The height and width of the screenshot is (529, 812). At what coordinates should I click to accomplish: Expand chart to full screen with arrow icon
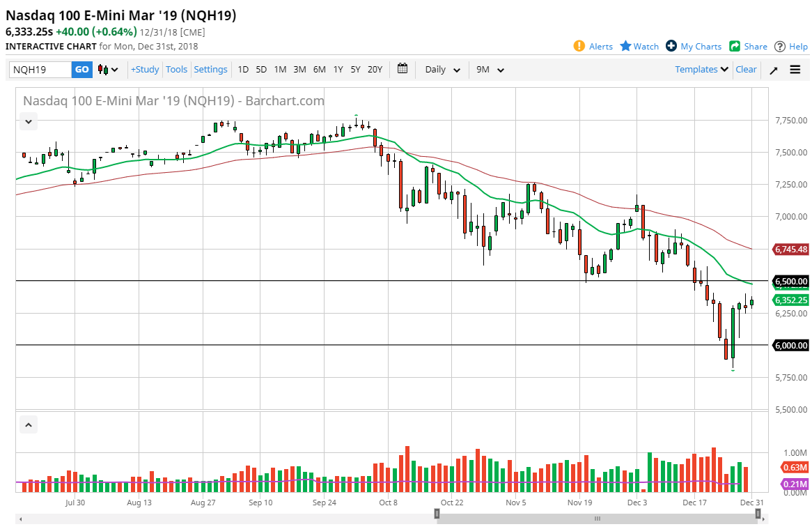[773, 70]
